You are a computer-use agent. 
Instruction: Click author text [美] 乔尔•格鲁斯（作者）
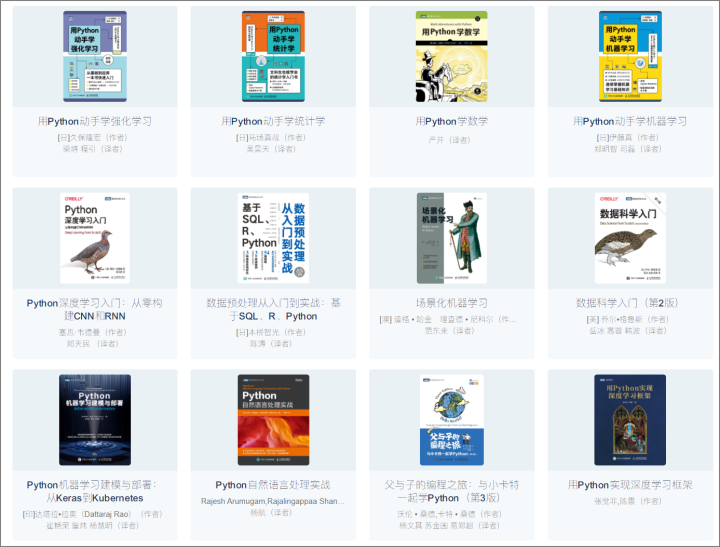(628, 319)
